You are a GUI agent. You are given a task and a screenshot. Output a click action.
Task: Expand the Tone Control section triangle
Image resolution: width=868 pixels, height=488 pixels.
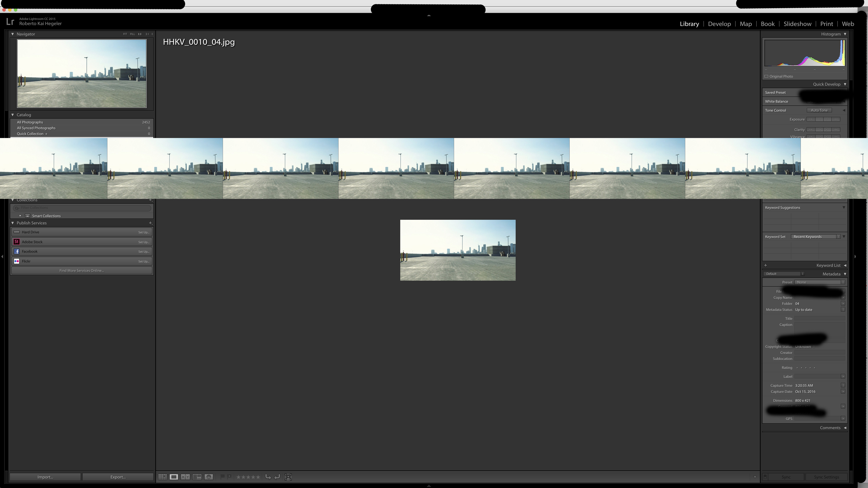[844, 110]
